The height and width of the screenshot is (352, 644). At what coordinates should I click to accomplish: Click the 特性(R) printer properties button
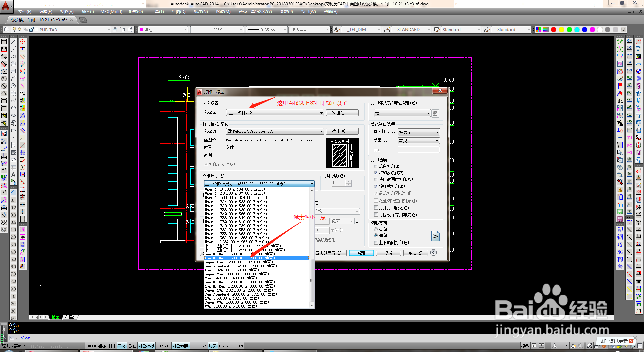[x=342, y=131]
